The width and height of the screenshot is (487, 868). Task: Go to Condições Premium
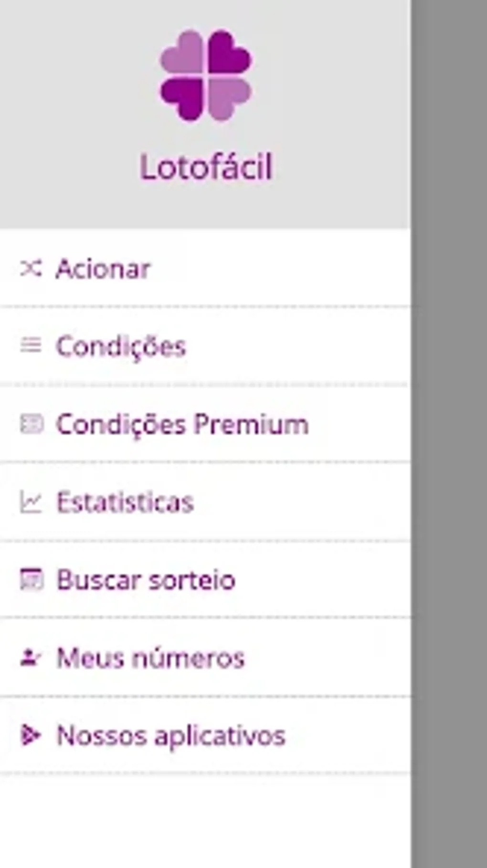pos(182,424)
